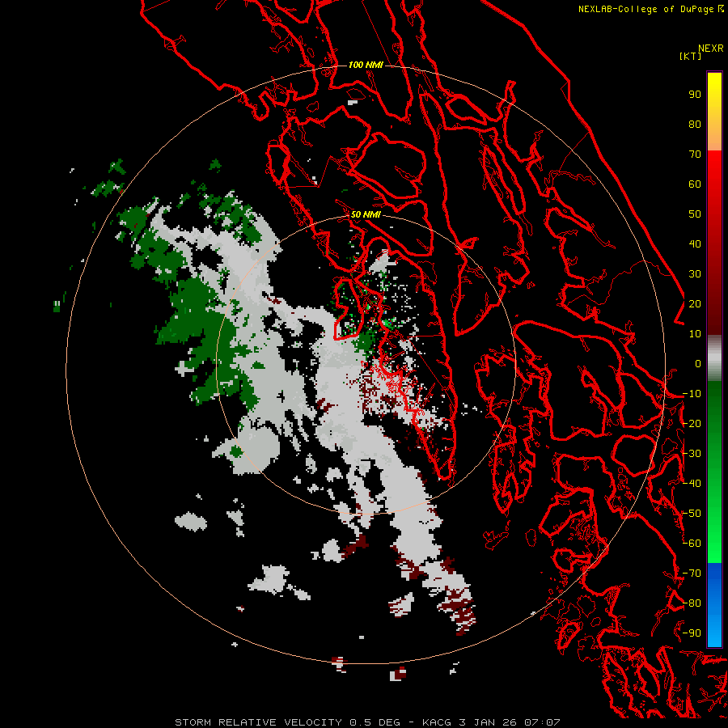Click the 40 value on the velocity scale

coord(695,243)
